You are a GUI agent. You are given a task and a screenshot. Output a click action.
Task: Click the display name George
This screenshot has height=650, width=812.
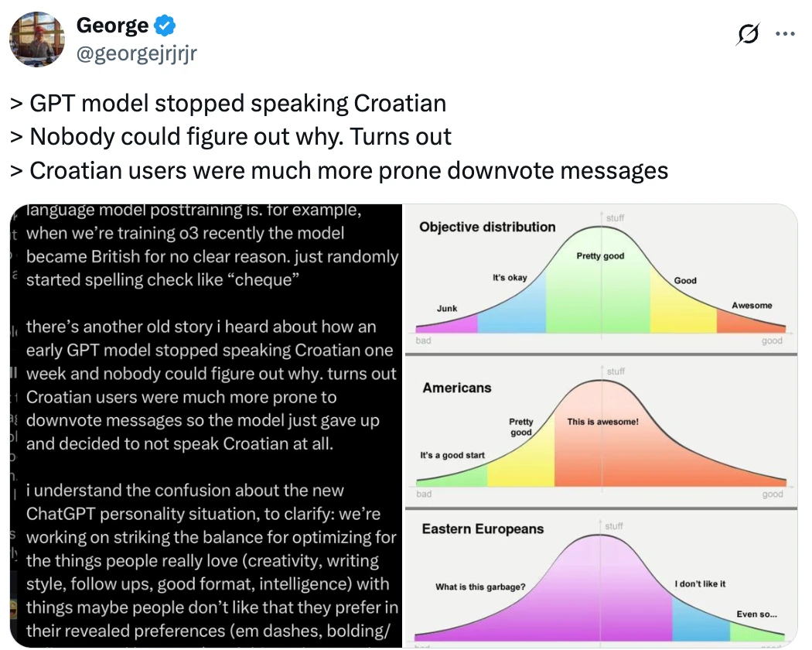(x=112, y=26)
